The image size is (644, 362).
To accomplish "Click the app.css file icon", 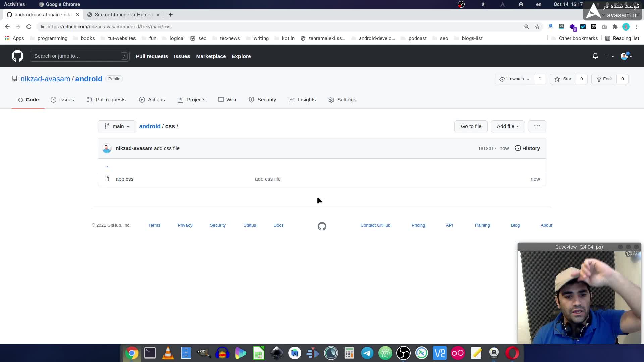I will pyautogui.click(x=107, y=179).
